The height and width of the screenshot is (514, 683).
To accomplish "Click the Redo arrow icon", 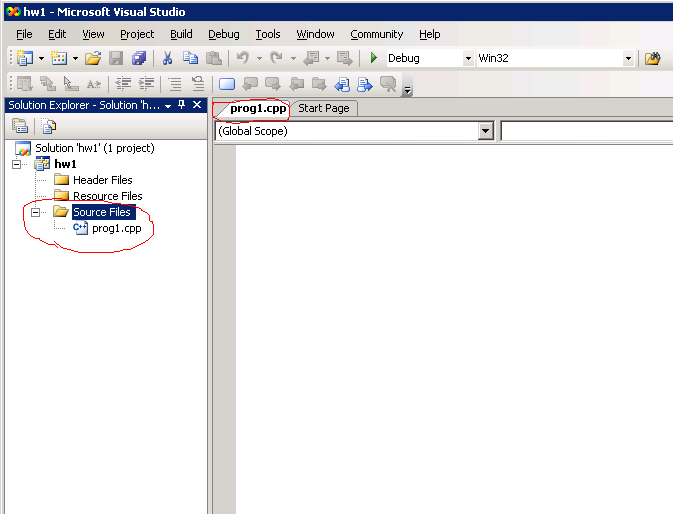I will [277, 58].
